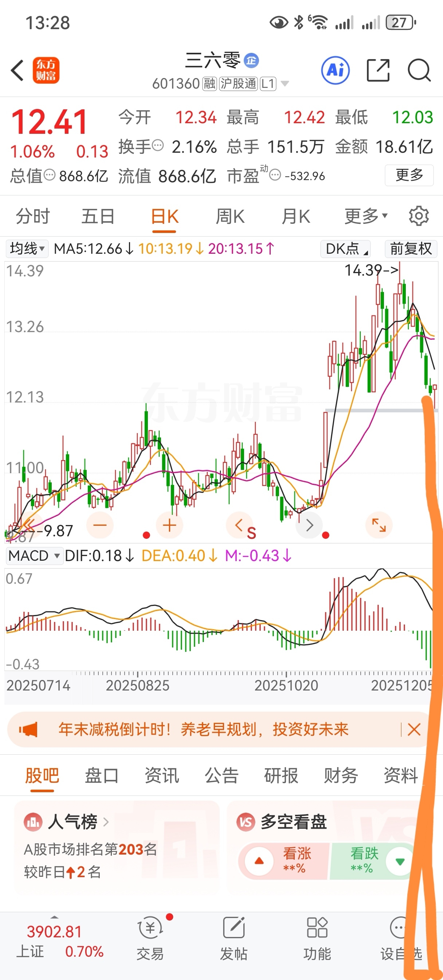Switch to the 盘口 tab
The height and width of the screenshot is (980, 443).
102,775
